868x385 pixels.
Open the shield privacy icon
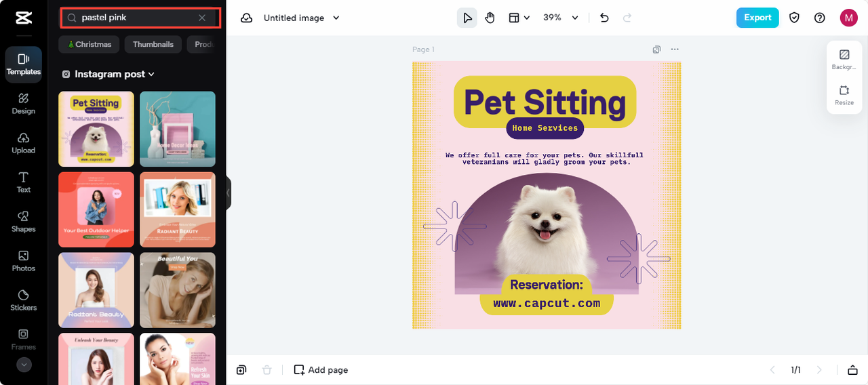(794, 18)
